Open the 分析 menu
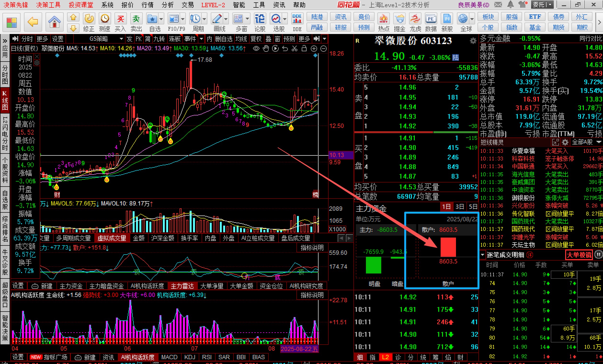This screenshot has height=364, width=603. pos(168,5)
